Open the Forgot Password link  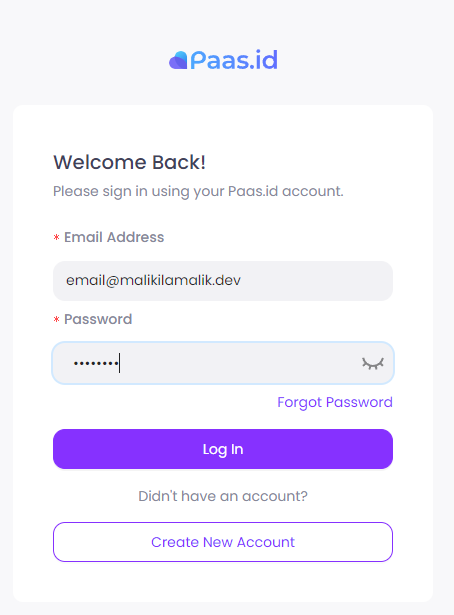tap(335, 402)
